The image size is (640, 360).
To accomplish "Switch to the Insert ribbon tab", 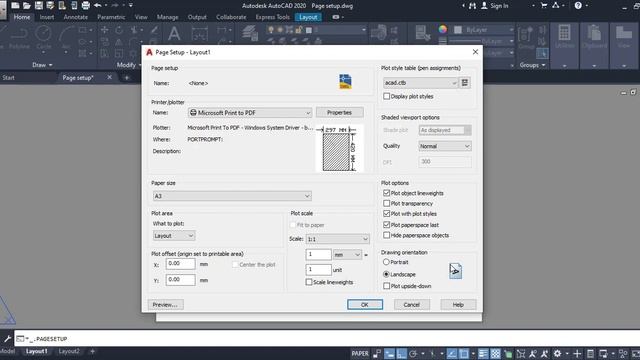I will [x=47, y=17].
